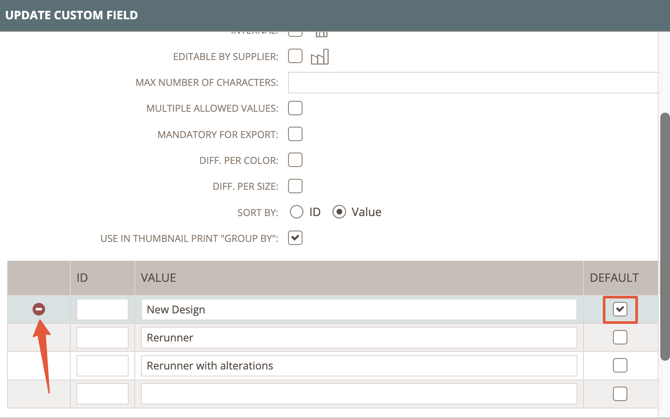Viewport: 670px width, 419px height.
Task: Click the red remove row icon
Action: (x=39, y=309)
